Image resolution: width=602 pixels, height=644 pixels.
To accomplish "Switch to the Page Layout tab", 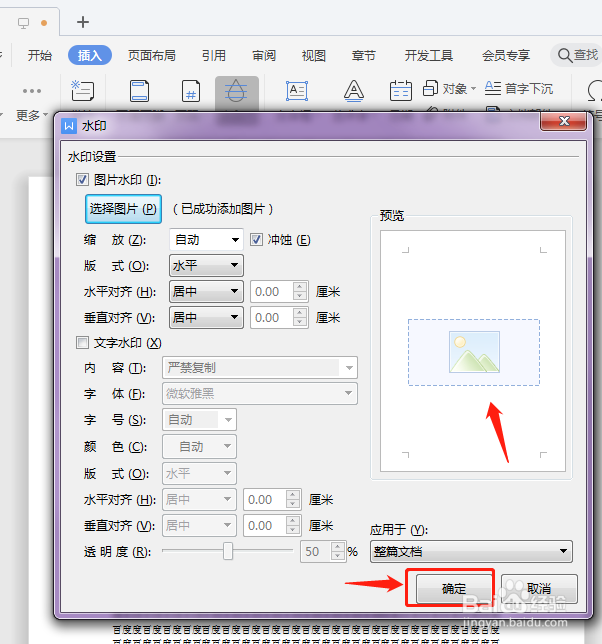I will [x=152, y=55].
